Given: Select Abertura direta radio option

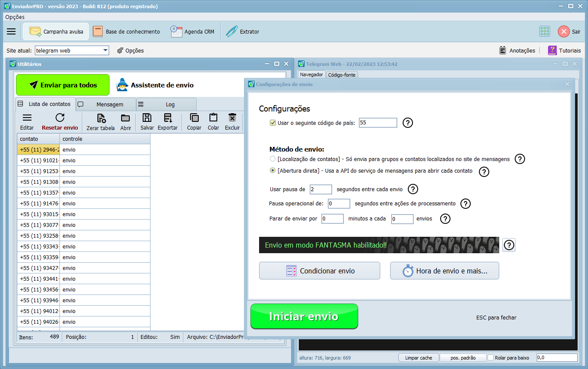Looking at the screenshot, I should click(x=272, y=171).
